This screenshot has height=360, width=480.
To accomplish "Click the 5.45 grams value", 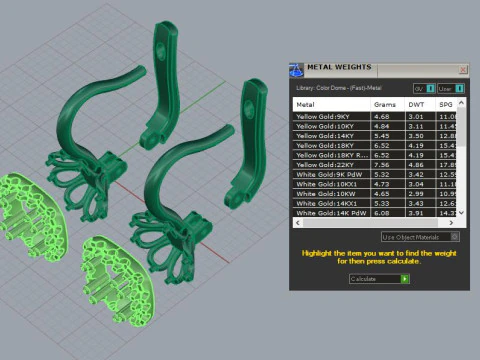I will (x=381, y=136).
